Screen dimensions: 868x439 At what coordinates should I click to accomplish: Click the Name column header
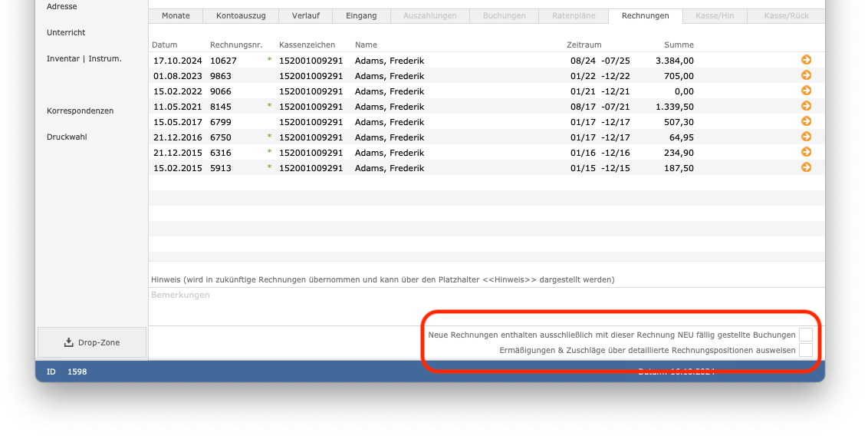(366, 45)
